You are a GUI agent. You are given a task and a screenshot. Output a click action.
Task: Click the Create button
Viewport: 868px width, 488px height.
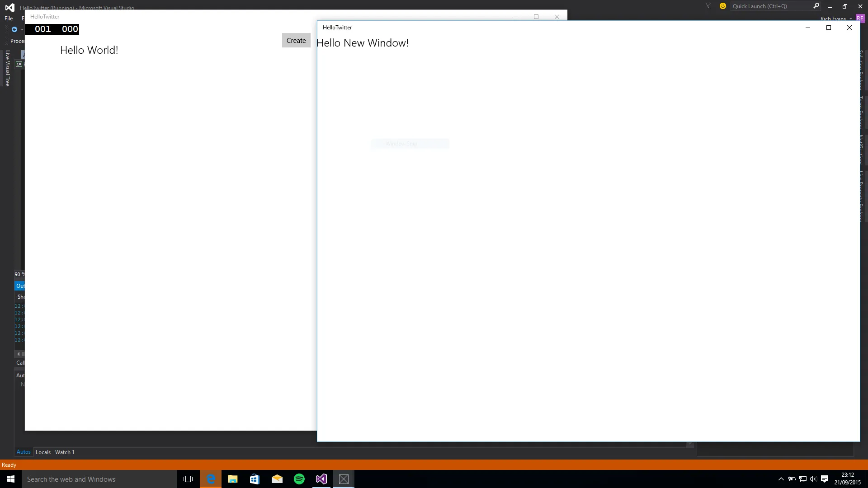click(296, 41)
